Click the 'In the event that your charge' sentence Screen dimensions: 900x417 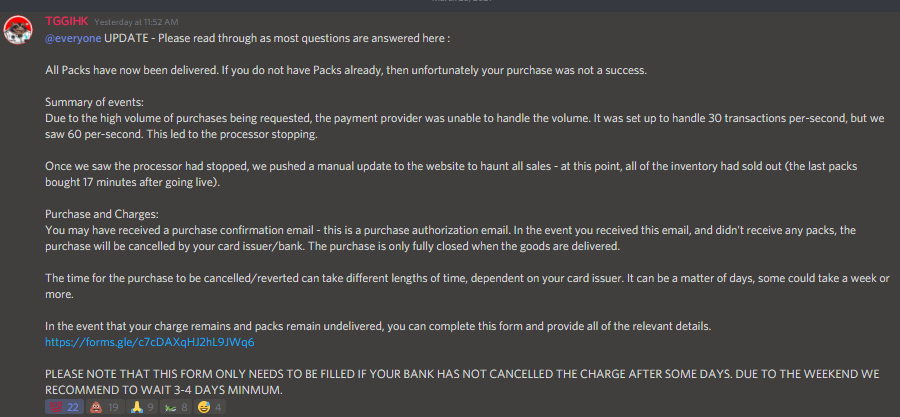pyautogui.click(x=378, y=326)
